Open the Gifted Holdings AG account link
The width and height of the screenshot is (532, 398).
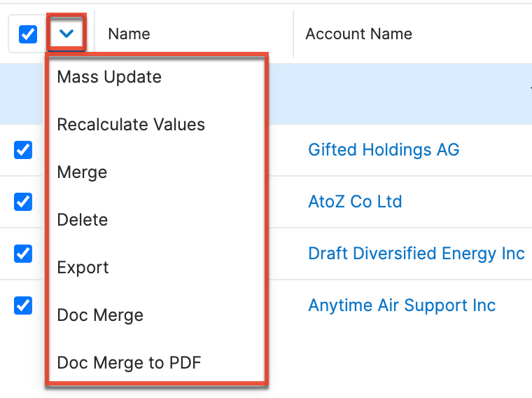tap(384, 149)
